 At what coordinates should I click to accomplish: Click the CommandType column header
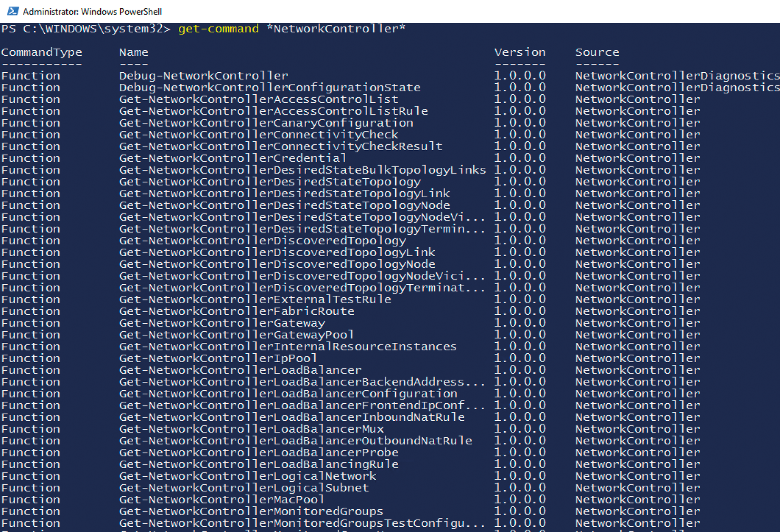click(x=42, y=52)
